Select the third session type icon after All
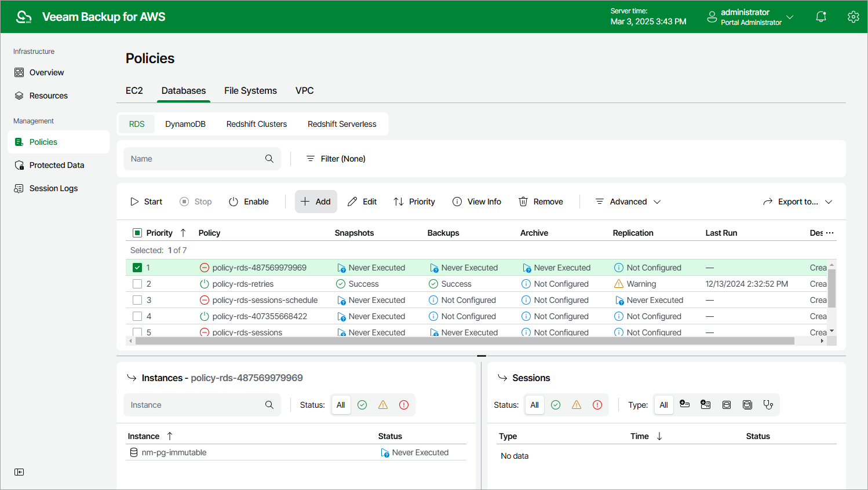Image resolution: width=868 pixels, height=490 pixels. click(x=727, y=405)
